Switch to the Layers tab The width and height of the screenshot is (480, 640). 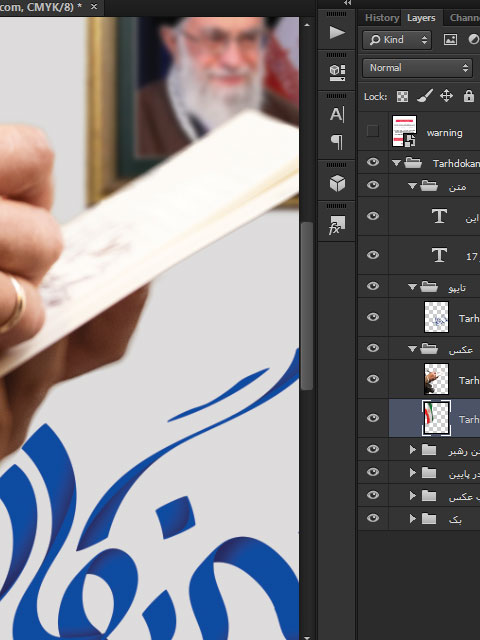click(x=421, y=18)
